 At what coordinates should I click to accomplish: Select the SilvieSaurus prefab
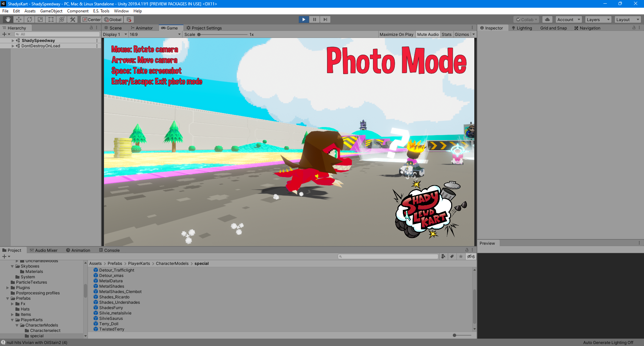coord(111,319)
